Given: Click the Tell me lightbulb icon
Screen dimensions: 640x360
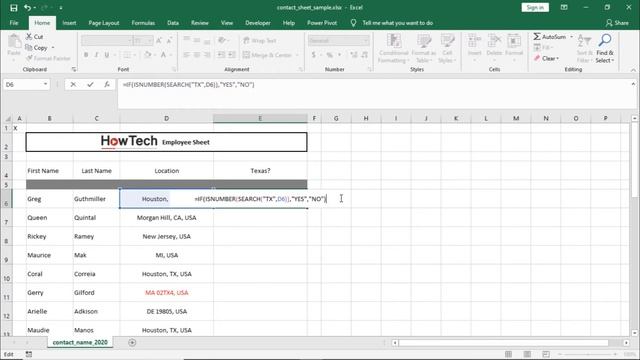Looking at the screenshot, I should pyautogui.click(x=353, y=23).
